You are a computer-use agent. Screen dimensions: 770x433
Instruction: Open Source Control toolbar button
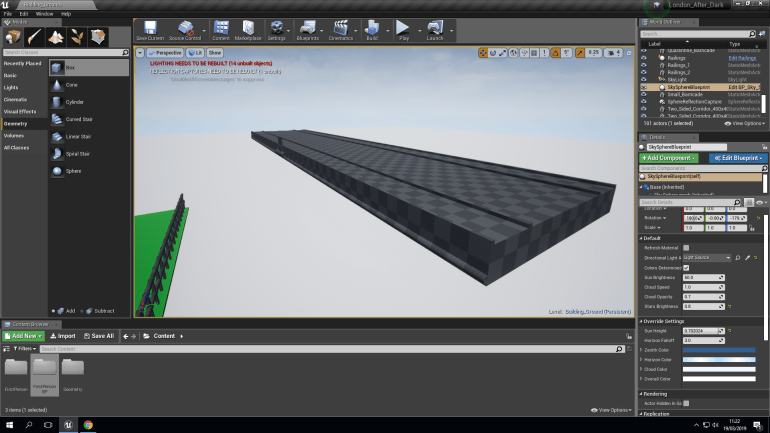pyautogui.click(x=185, y=30)
